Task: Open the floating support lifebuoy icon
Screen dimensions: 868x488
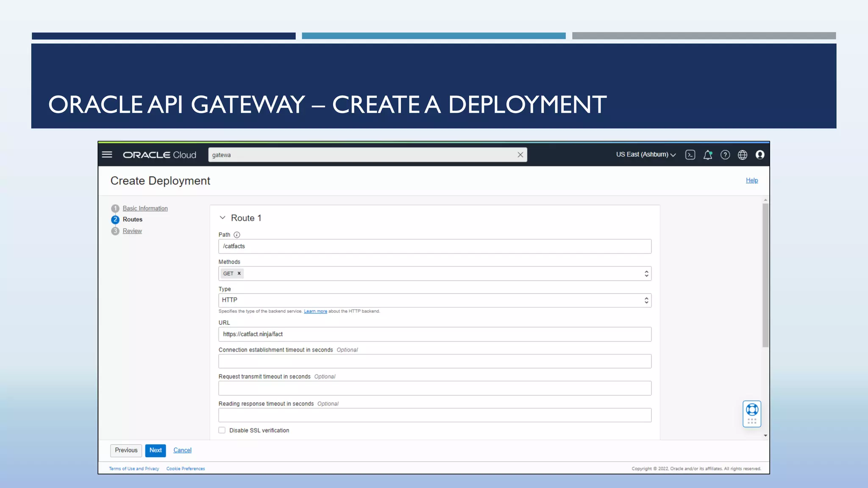Action: 752,410
